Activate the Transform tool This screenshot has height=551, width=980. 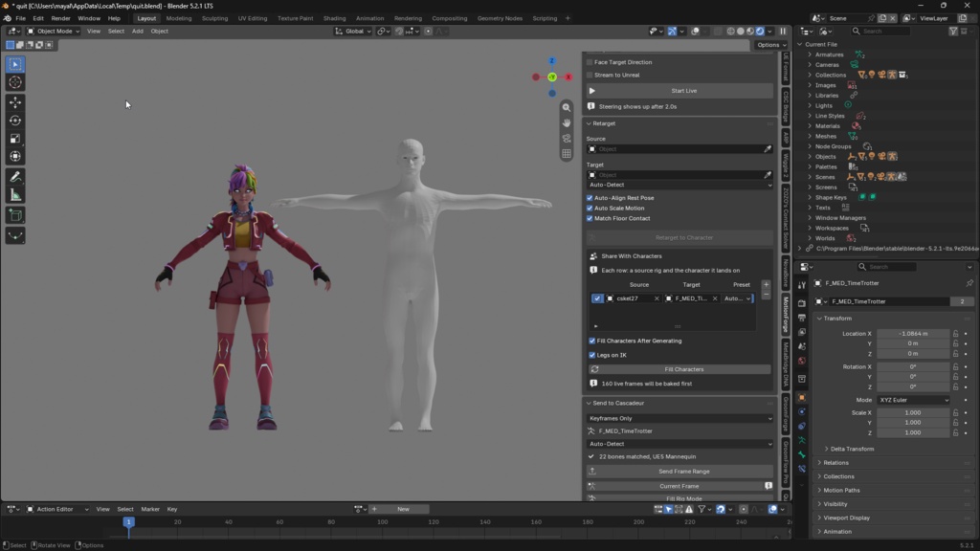click(15, 157)
